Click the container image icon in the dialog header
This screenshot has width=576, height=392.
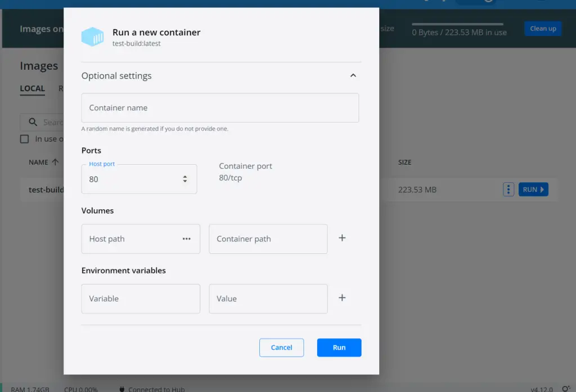coord(93,37)
